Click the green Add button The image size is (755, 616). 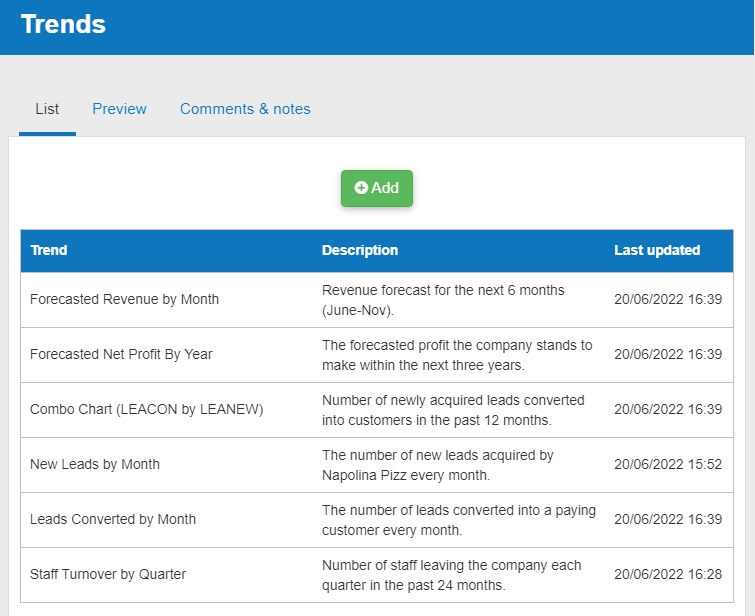(x=377, y=188)
